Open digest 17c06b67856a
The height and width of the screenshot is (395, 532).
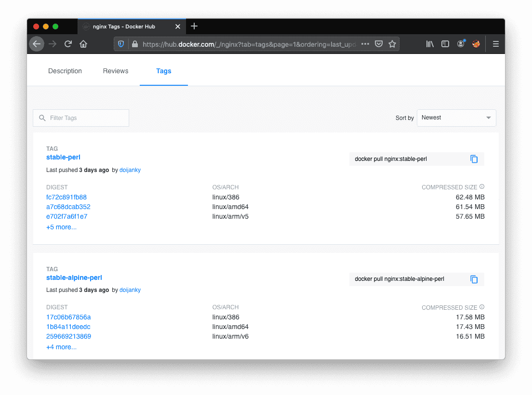pyautogui.click(x=68, y=317)
